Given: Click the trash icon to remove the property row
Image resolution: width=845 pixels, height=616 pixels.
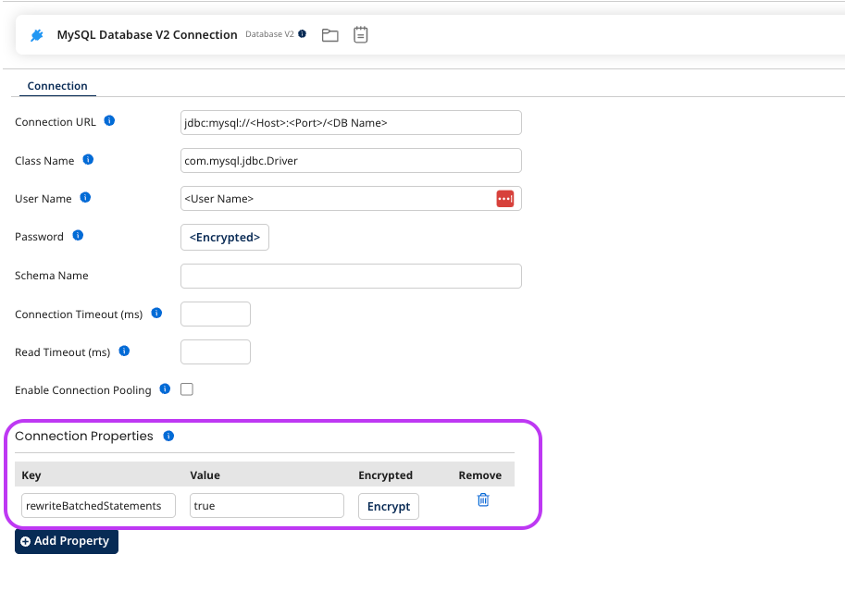Looking at the screenshot, I should point(482,499).
